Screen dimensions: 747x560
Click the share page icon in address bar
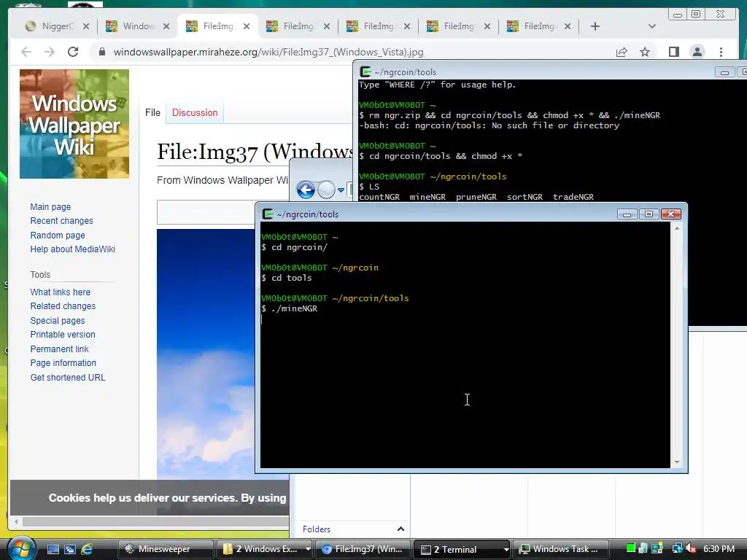click(622, 52)
